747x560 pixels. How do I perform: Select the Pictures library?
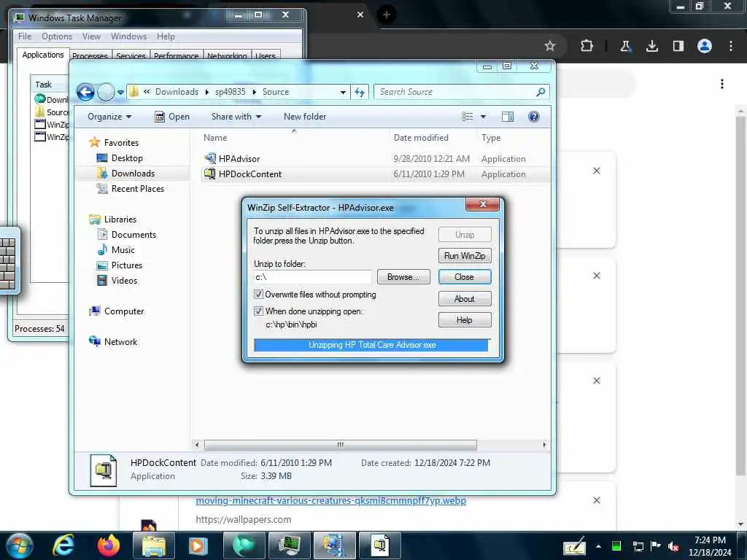[x=127, y=265]
